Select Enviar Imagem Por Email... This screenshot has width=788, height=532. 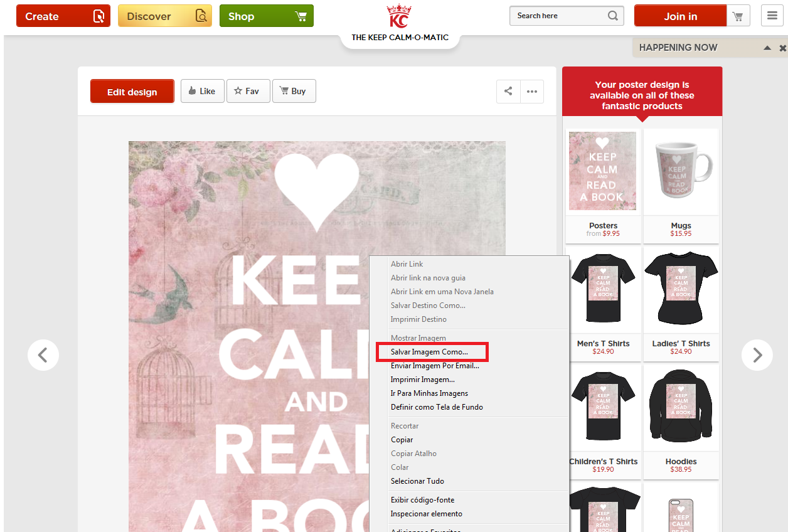point(435,366)
